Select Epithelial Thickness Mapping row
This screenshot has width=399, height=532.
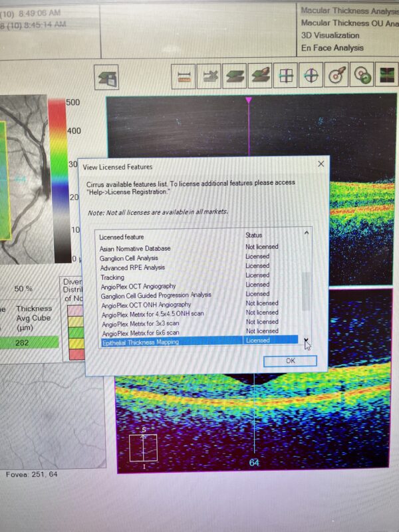[x=199, y=341]
